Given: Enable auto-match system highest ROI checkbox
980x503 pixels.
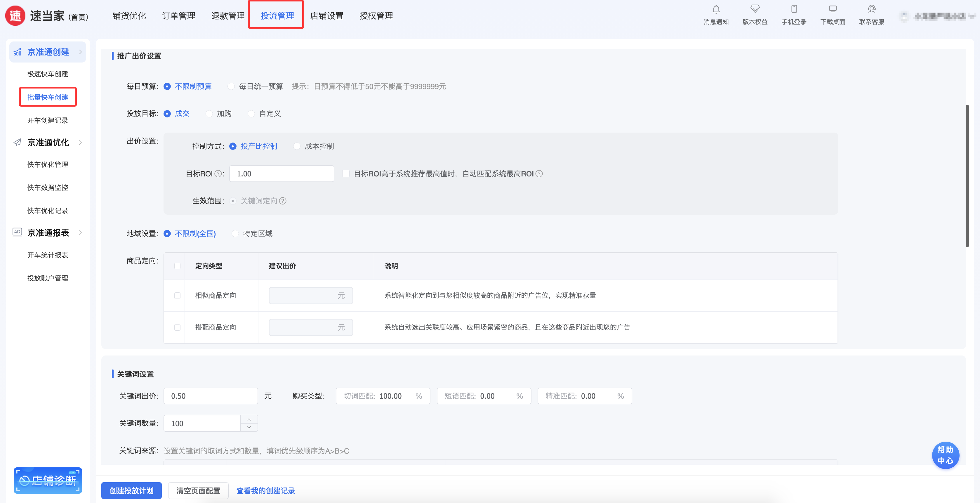Looking at the screenshot, I should (346, 174).
